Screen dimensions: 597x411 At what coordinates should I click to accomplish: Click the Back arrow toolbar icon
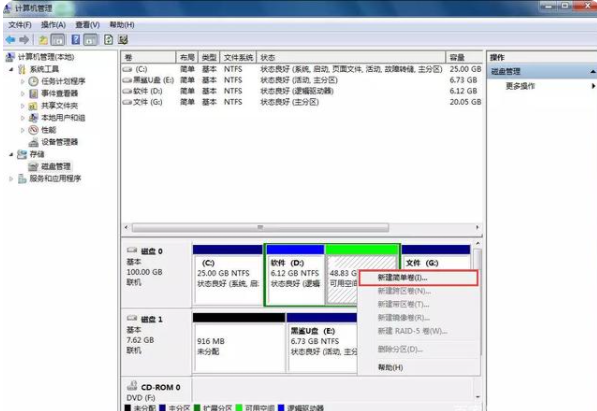[10, 40]
